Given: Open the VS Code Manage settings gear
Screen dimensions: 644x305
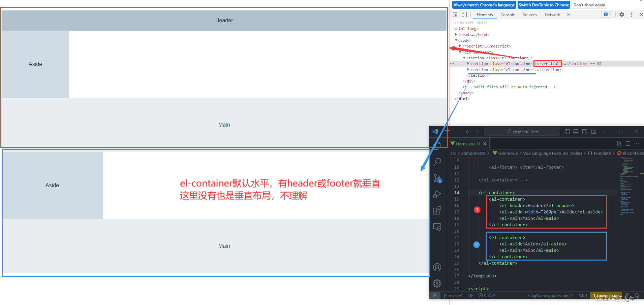Looking at the screenshot, I should click(x=437, y=283).
